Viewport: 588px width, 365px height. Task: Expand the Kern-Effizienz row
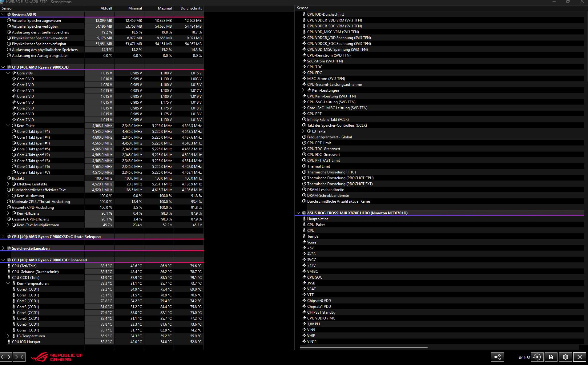[8, 213]
